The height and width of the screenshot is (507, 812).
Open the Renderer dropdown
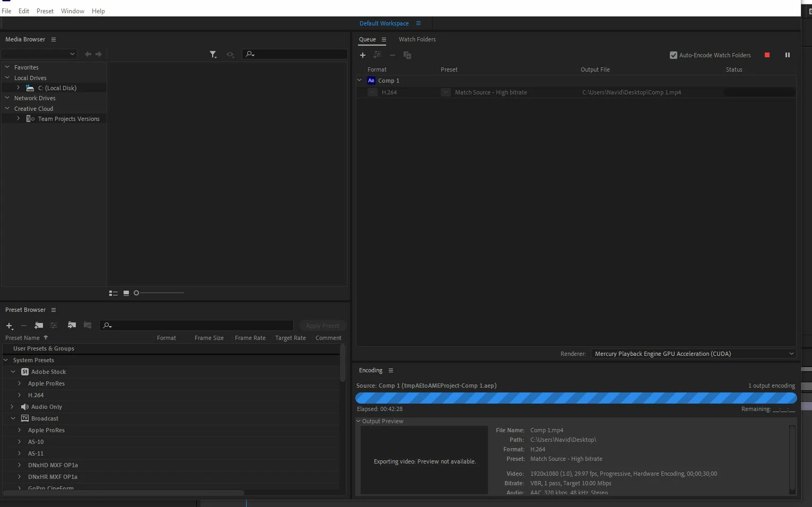coord(694,354)
